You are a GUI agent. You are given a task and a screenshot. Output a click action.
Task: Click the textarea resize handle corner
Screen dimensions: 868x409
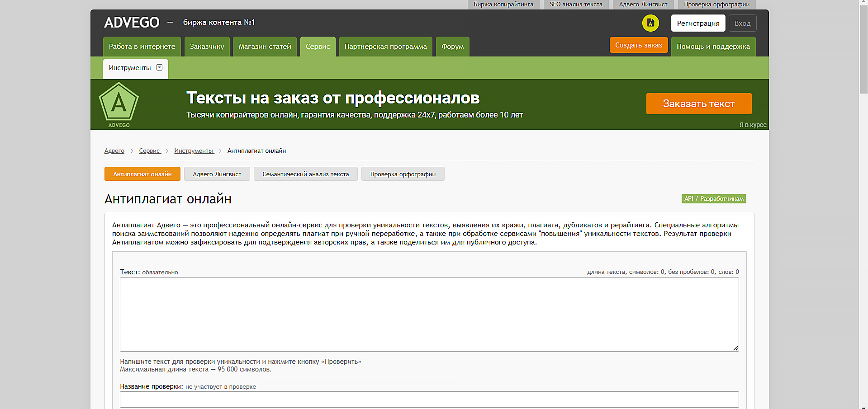735,348
